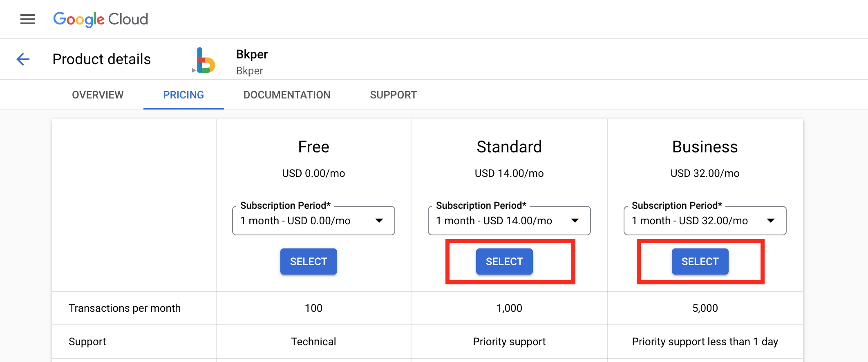Click the Standard plan heading
This screenshot has height=362, width=868.
tap(509, 147)
